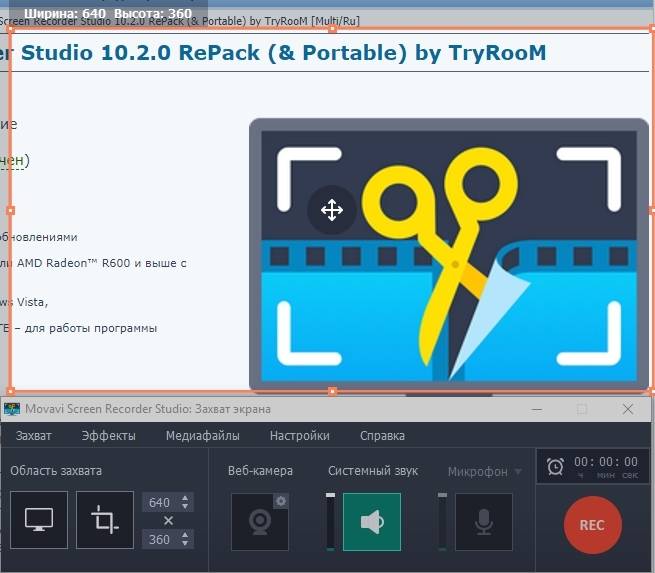Image resolution: width=655 pixels, height=573 pixels.
Task: Click the bottom-middle capture frame handle
Action: (x=333, y=391)
